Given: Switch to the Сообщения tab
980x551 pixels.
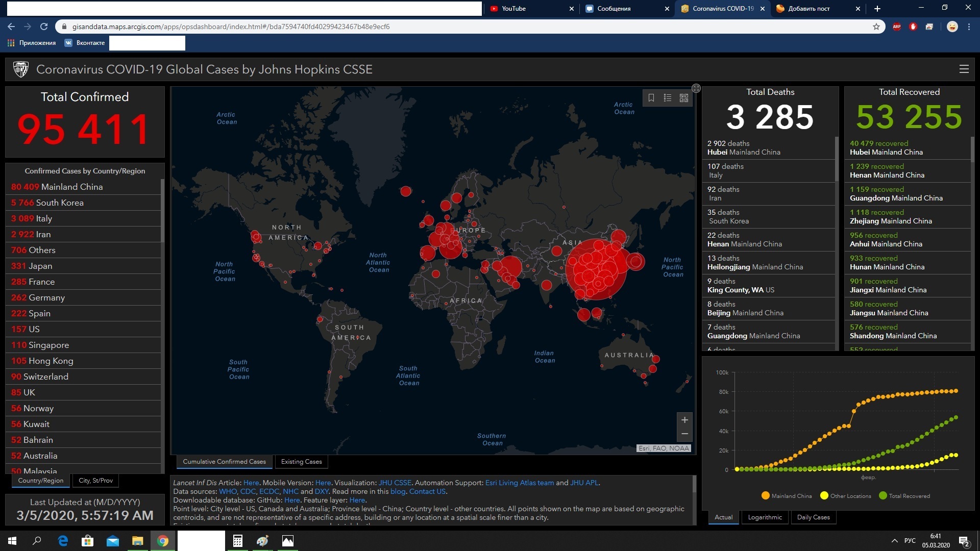Looking at the screenshot, I should [627, 9].
